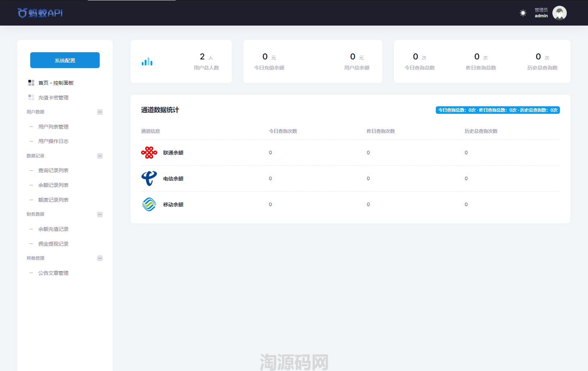Open 用户操作日志
The image size is (588, 371).
coord(53,141)
